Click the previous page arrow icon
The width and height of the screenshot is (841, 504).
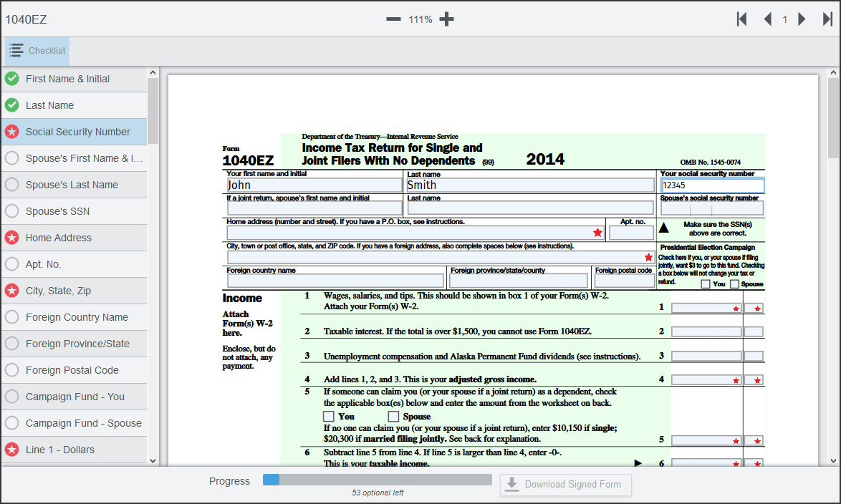click(x=767, y=19)
